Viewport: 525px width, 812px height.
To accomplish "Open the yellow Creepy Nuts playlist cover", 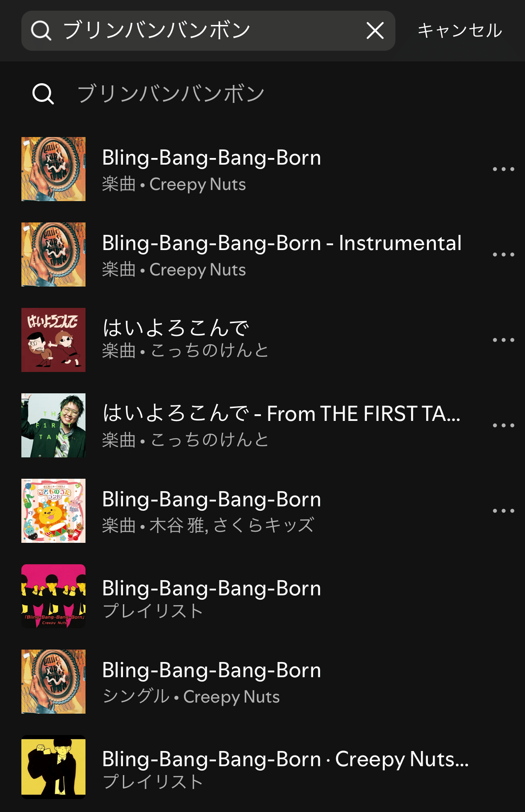I will pyautogui.click(x=53, y=767).
